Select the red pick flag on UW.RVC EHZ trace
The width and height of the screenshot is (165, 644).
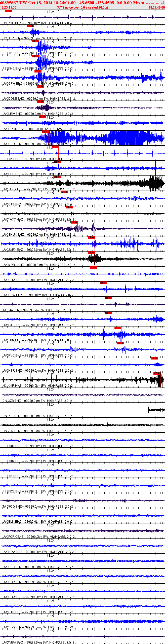coord(120,343)
